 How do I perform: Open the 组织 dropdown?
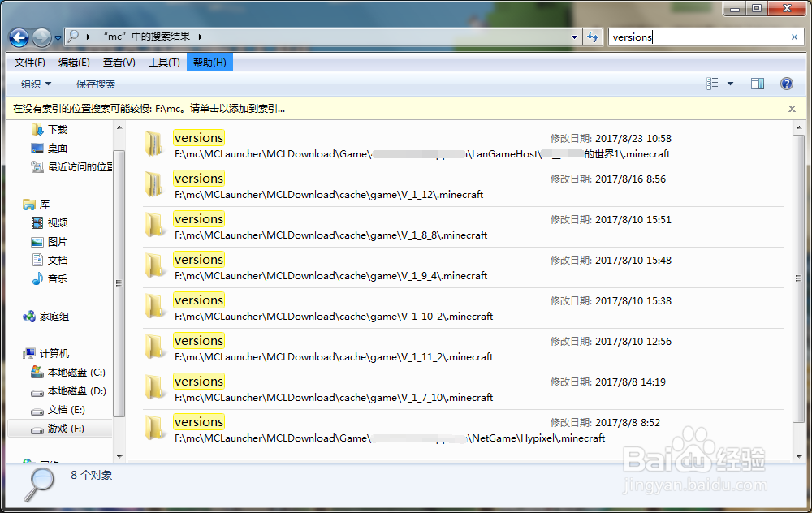[37, 84]
